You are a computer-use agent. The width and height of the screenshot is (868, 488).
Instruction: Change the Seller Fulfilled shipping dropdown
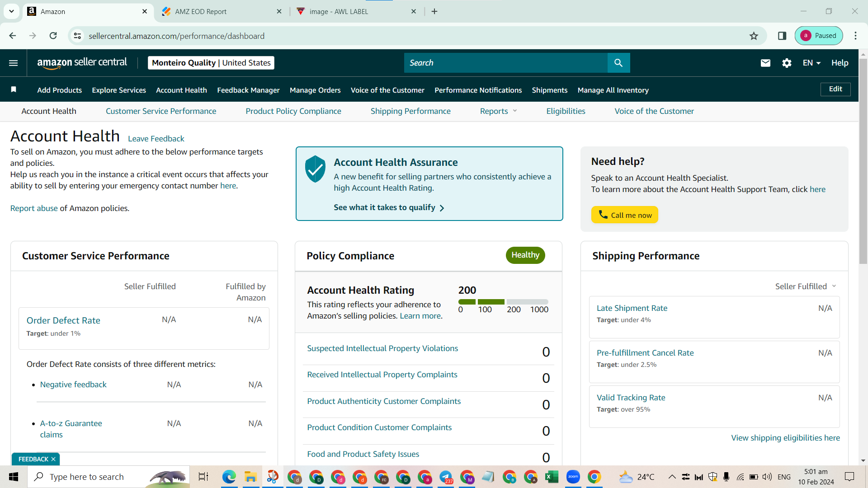tap(806, 286)
